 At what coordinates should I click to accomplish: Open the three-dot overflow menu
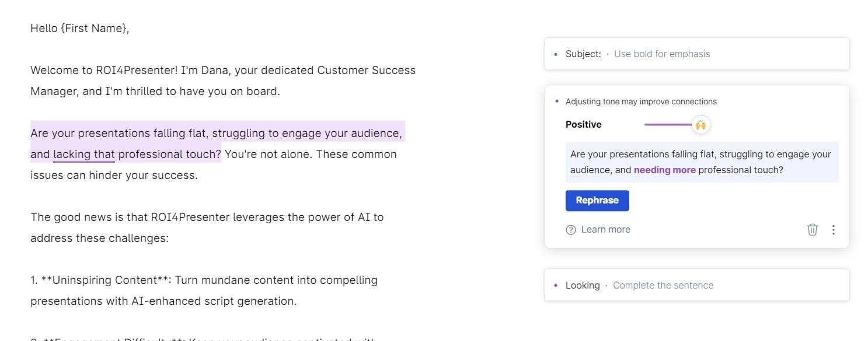pos(834,229)
